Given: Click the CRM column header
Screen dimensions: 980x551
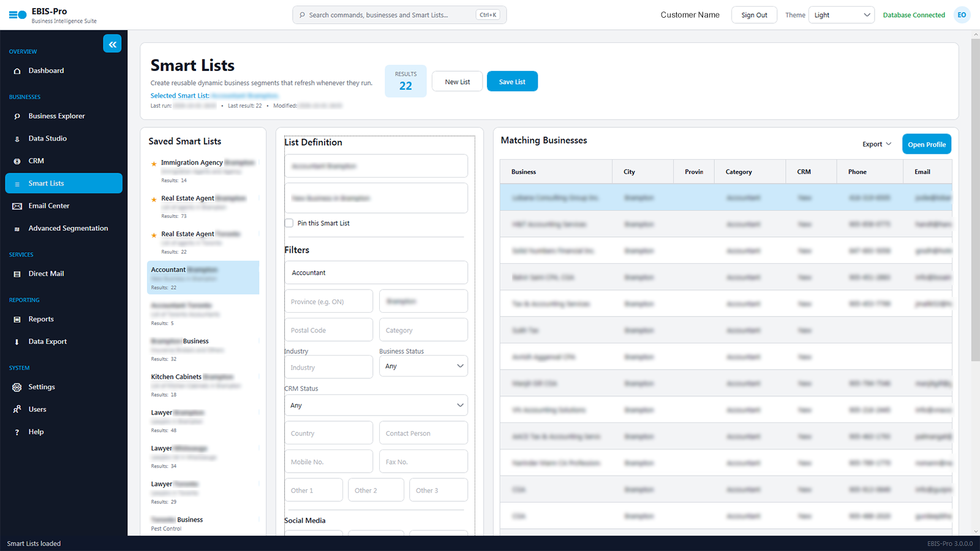Looking at the screenshot, I should click(812, 172).
